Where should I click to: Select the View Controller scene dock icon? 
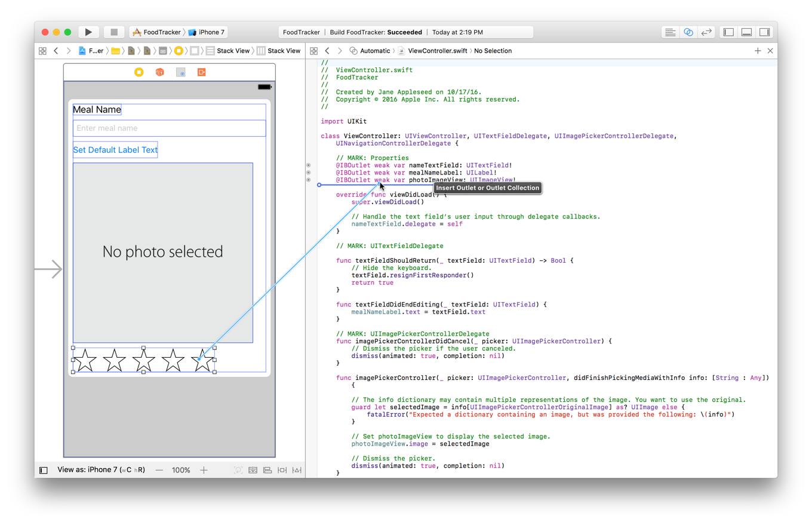click(x=139, y=72)
